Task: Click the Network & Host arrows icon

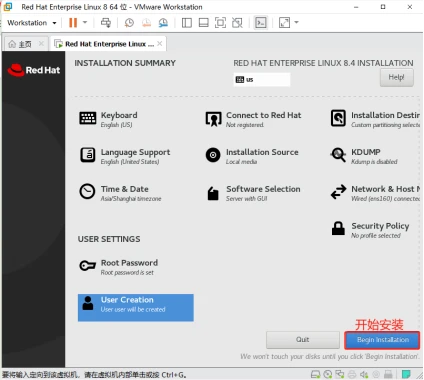Action: coord(338,192)
